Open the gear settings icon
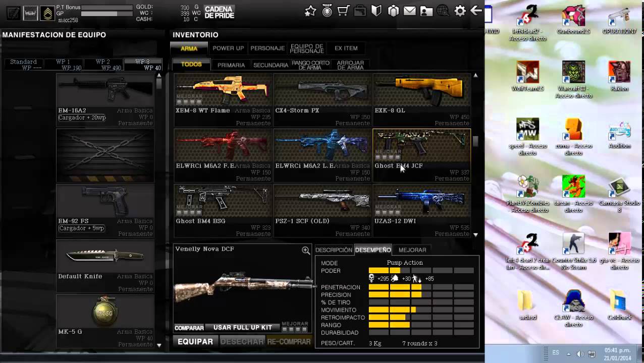 [460, 11]
